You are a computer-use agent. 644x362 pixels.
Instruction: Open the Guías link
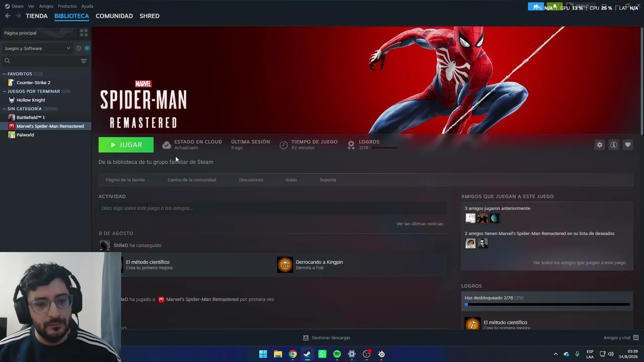pyautogui.click(x=291, y=180)
